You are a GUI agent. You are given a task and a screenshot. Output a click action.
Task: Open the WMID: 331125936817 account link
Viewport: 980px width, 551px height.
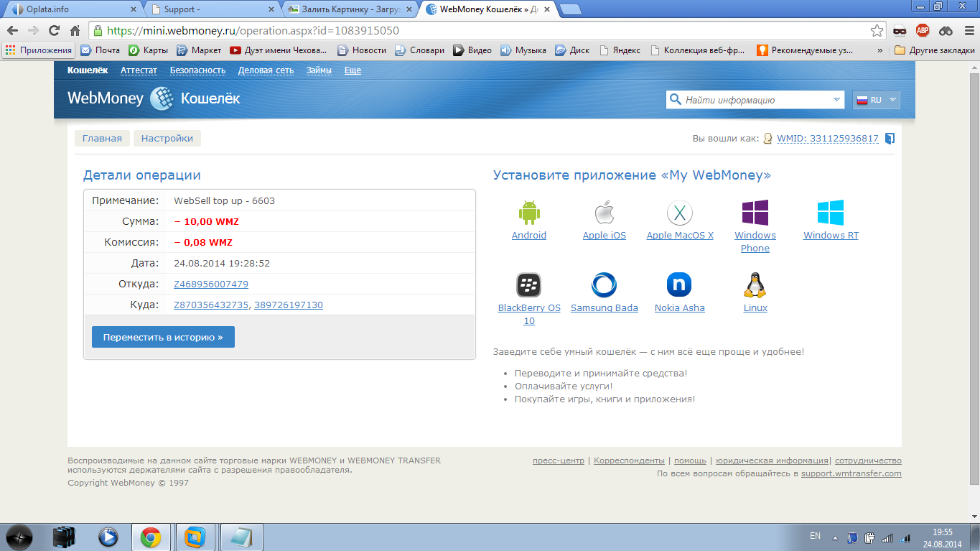click(828, 139)
